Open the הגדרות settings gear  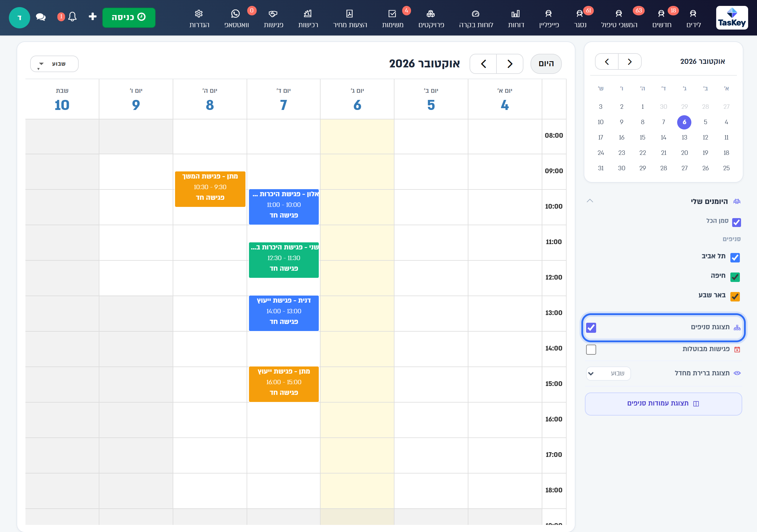click(198, 14)
